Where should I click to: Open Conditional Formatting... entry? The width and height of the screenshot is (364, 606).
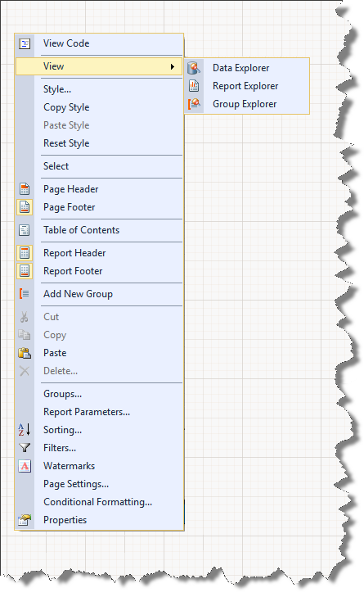coord(97,502)
